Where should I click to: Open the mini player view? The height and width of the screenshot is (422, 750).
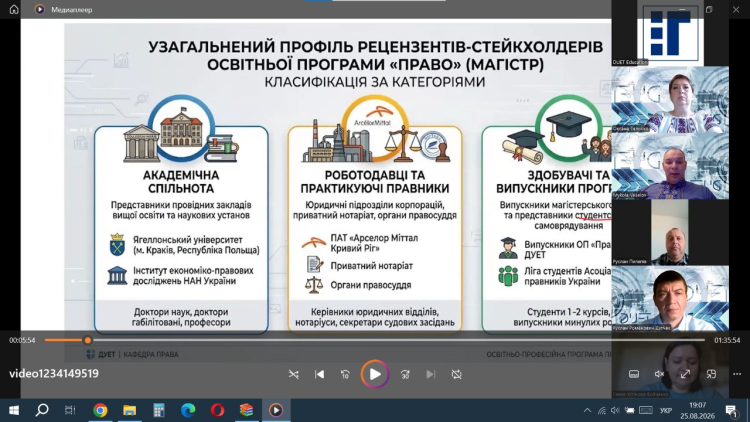pyautogui.click(x=711, y=374)
